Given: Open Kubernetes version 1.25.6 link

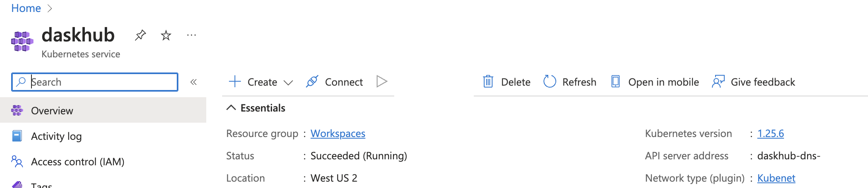Looking at the screenshot, I should (770, 133).
